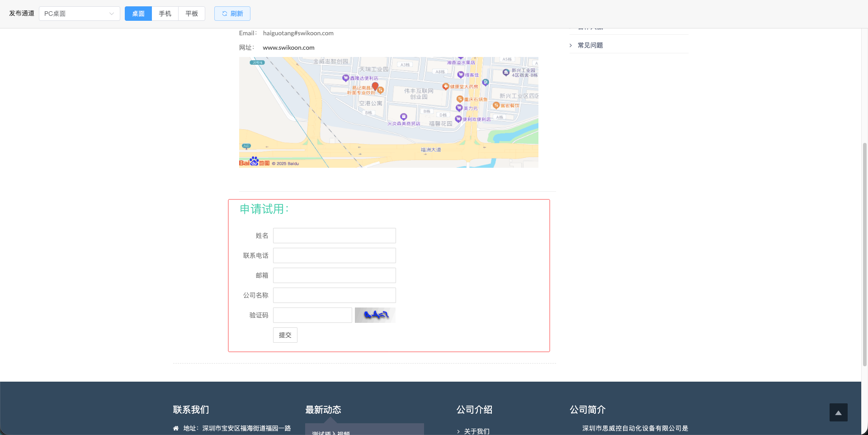
Task: Click the back-to-top arrow button
Action: [x=839, y=412]
